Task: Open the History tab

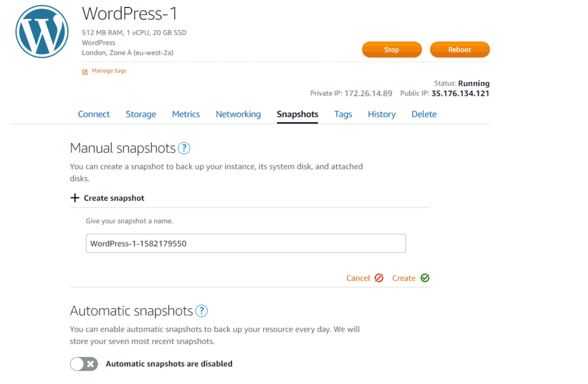Action: tap(381, 114)
